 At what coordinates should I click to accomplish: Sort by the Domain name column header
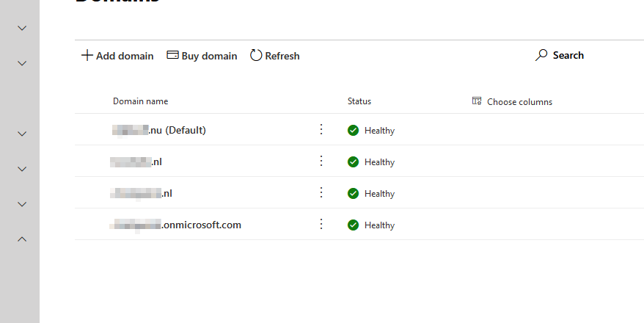[140, 101]
